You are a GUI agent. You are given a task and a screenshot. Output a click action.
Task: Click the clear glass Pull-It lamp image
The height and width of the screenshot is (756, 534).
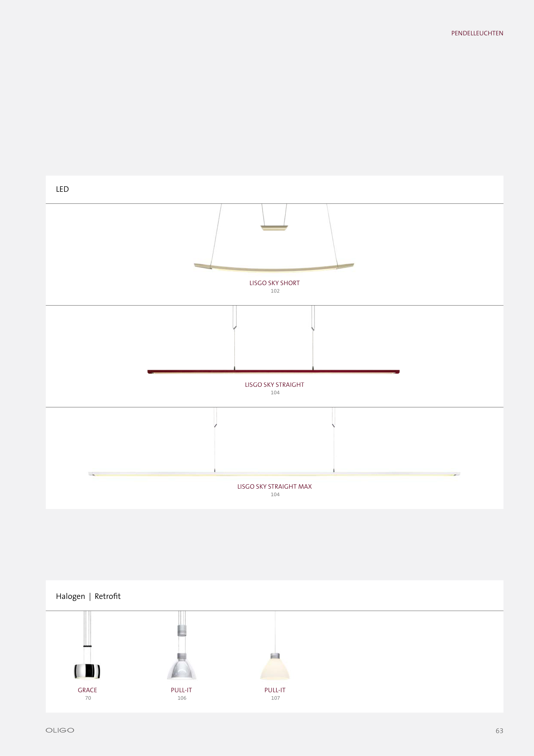coord(182,668)
